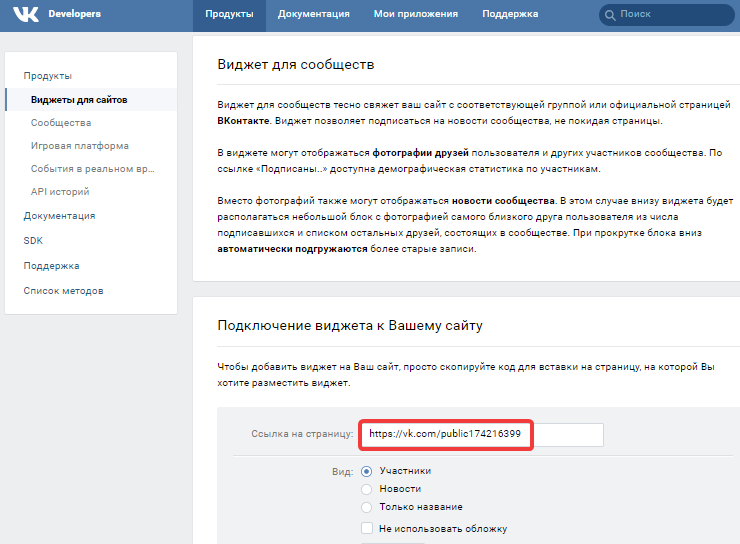Open События в реальном вр… item
740x544 pixels.
pos(92,169)
